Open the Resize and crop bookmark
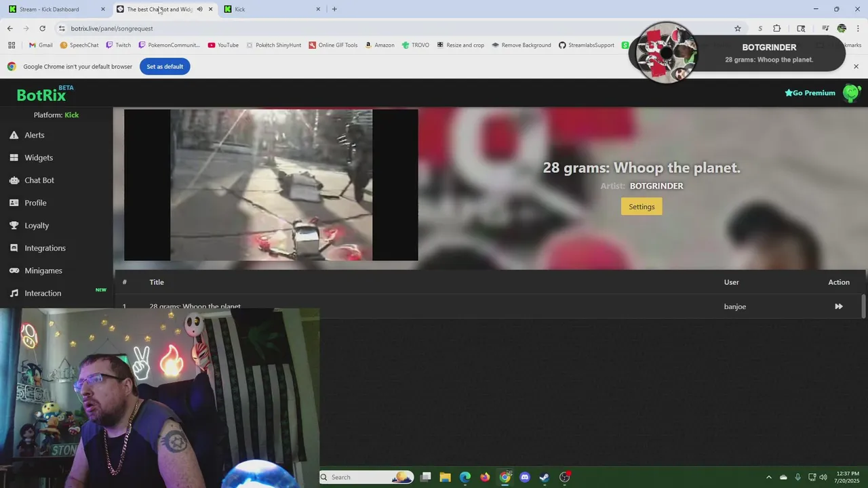 pos(460,45)
